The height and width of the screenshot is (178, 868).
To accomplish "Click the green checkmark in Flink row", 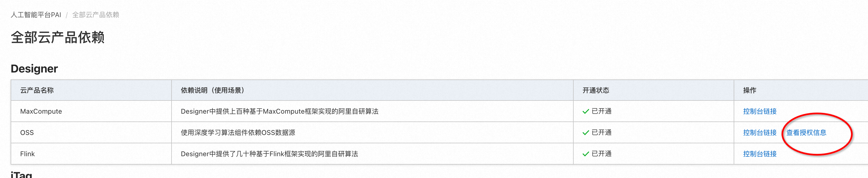I will point(586,154).
